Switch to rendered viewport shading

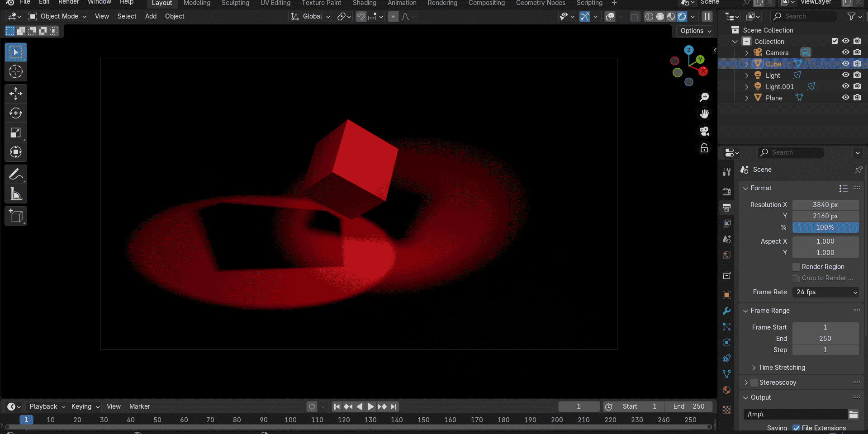pos(682,17)
